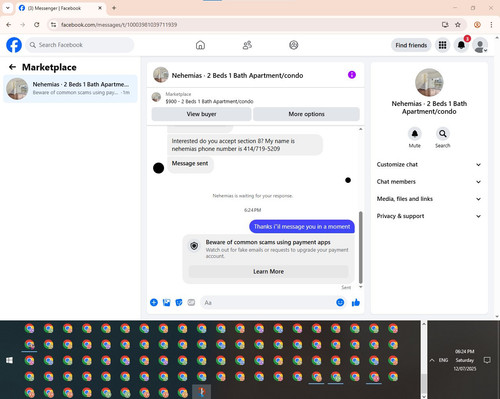Open Notifications bell with red badge
This screenshot has height=399, width=500.
click(461, 45)
